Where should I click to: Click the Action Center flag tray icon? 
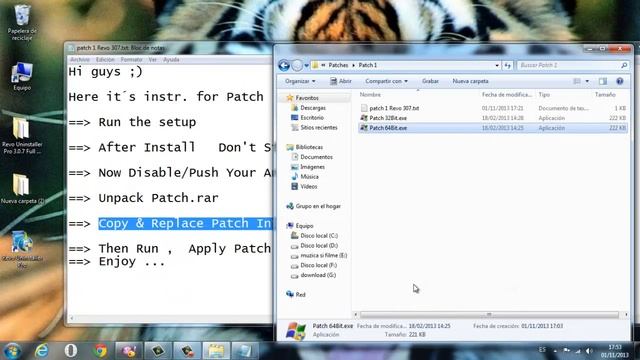567,351
